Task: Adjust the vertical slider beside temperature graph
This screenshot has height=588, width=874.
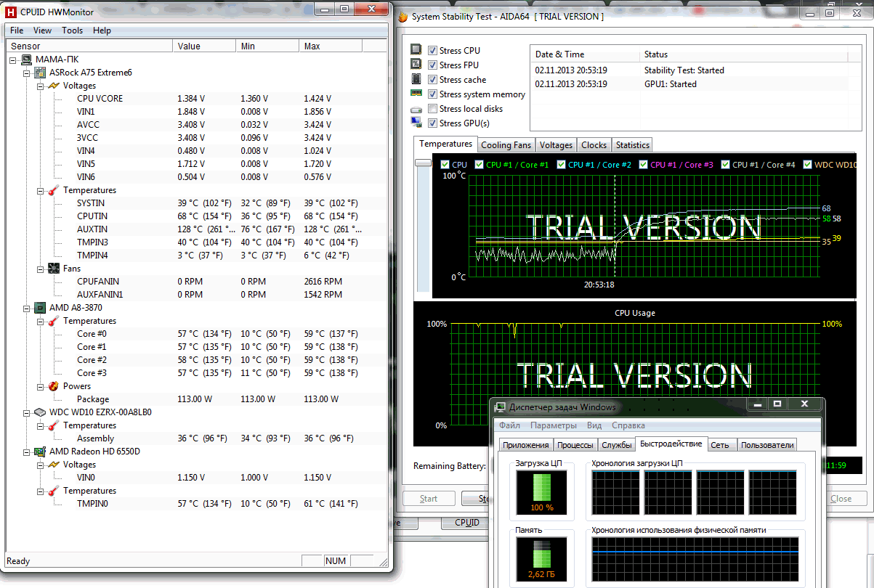Action: click(423, 163)
